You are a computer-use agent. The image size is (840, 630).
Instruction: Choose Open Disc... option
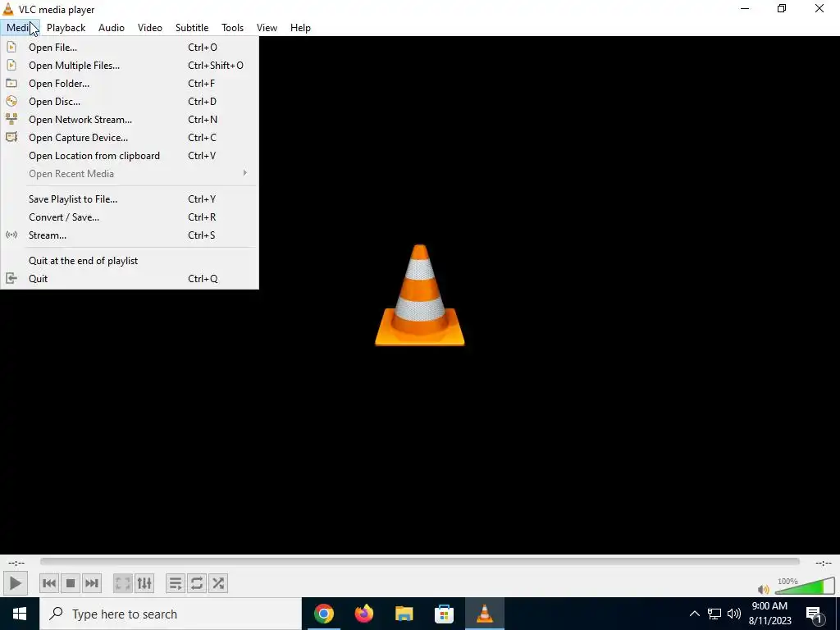point(129,102)
